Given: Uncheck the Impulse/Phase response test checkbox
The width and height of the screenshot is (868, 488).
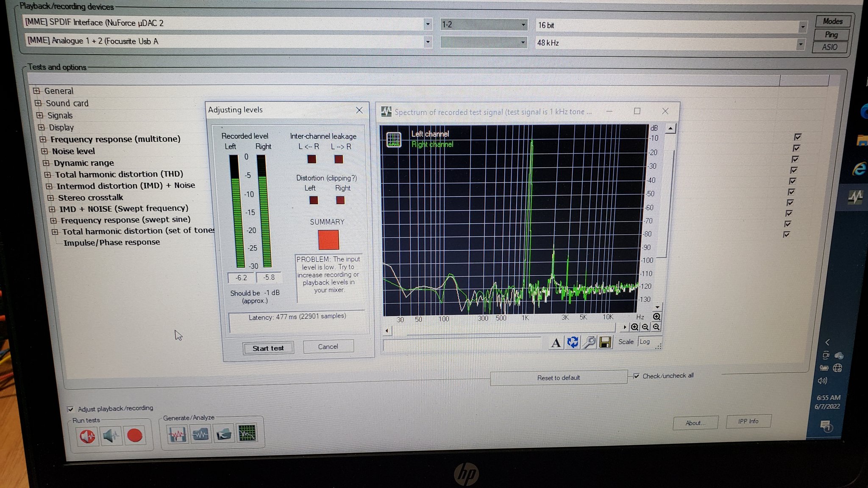Looking at the screenshot, I should (x=786, y=234).
